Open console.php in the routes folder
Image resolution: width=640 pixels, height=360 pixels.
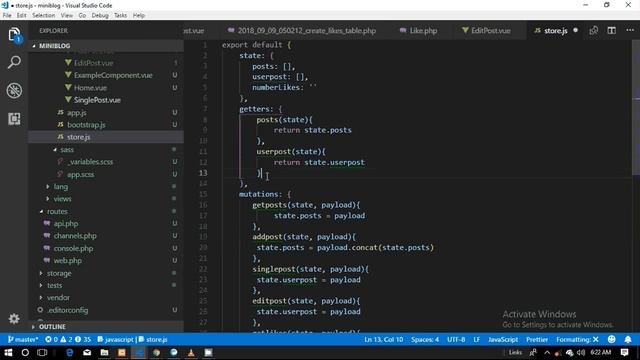coord(73,248)
